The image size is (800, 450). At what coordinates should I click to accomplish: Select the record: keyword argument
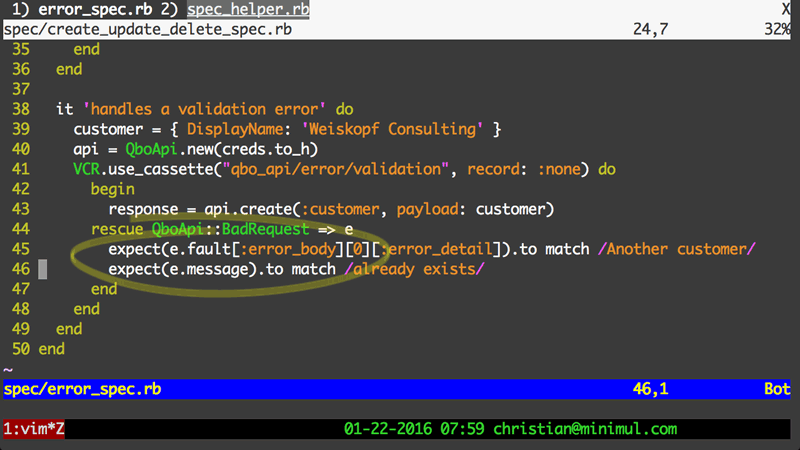tap(497, 169)
